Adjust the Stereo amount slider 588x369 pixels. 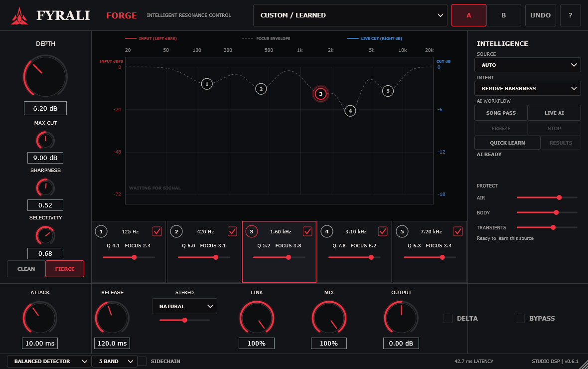[184, 320]
